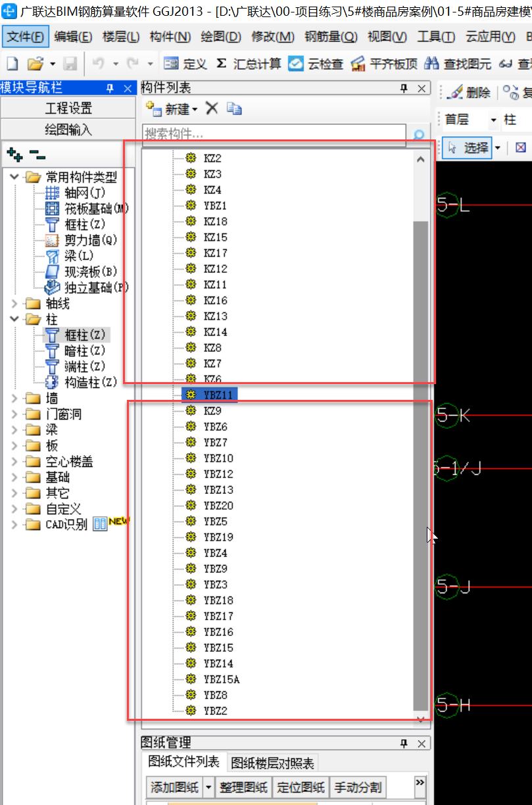Viewport: 532px width, 805px height.
Task: Select 梁(L) under 常用构件类型
Action: point(69,256)
